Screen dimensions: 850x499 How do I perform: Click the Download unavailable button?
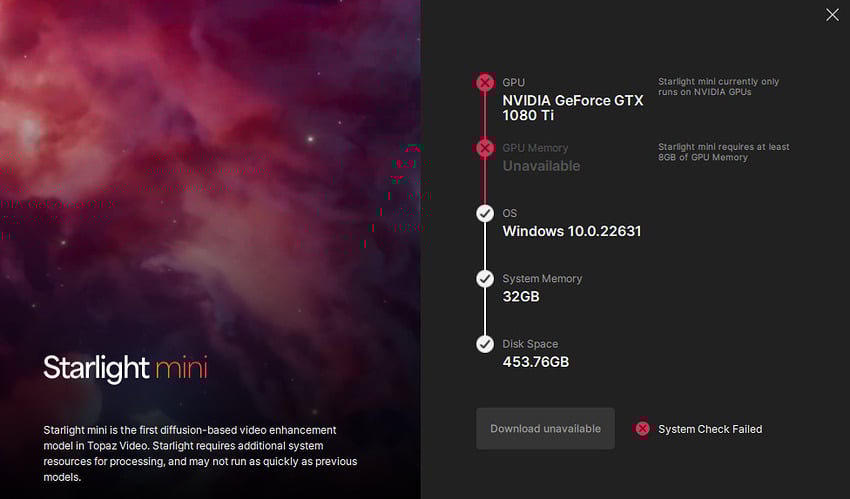point(545,429)
